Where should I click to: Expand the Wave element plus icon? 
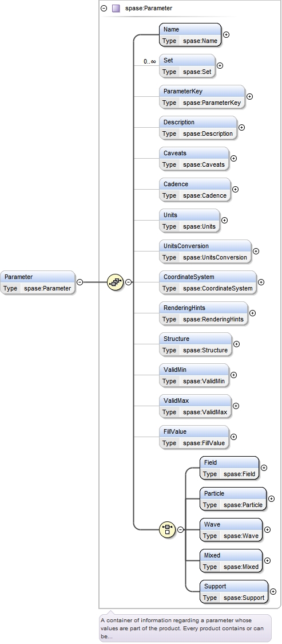267,530
